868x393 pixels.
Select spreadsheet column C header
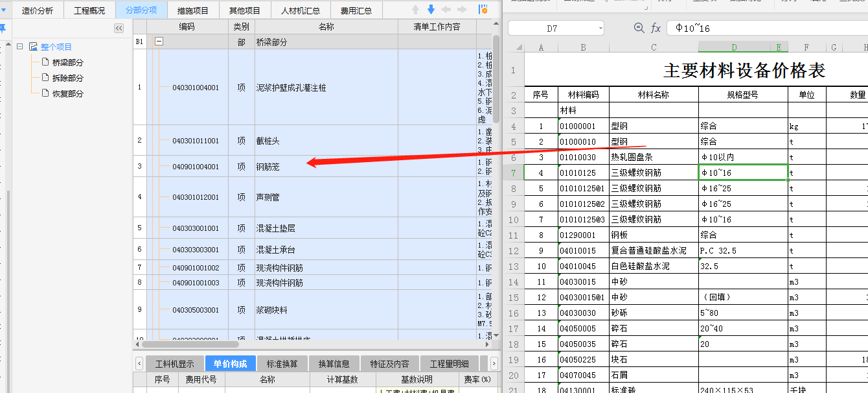[x=654, y=47]
